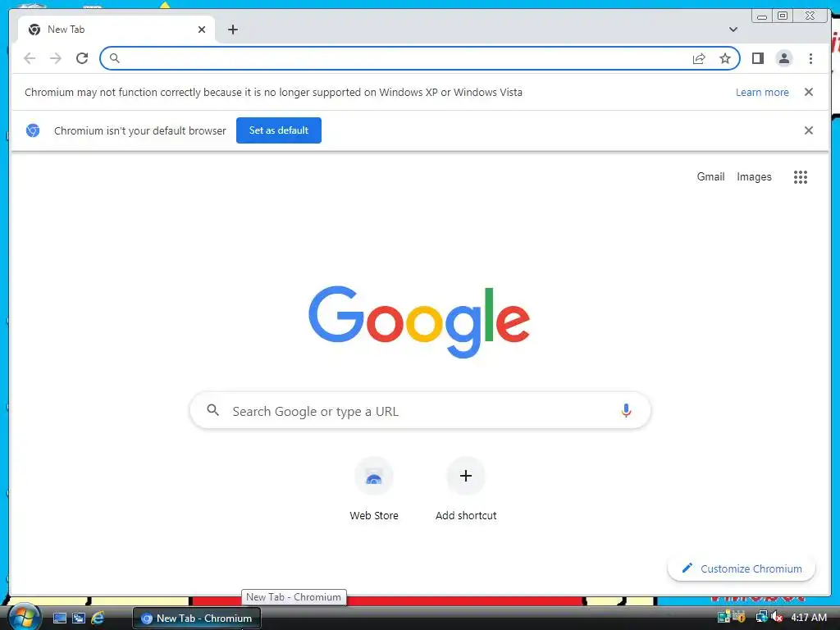Viewport: 840px width, 630px height.
Task: Click the New Tab - Chromium taskbar button
Action: click(x=197, y=619)
